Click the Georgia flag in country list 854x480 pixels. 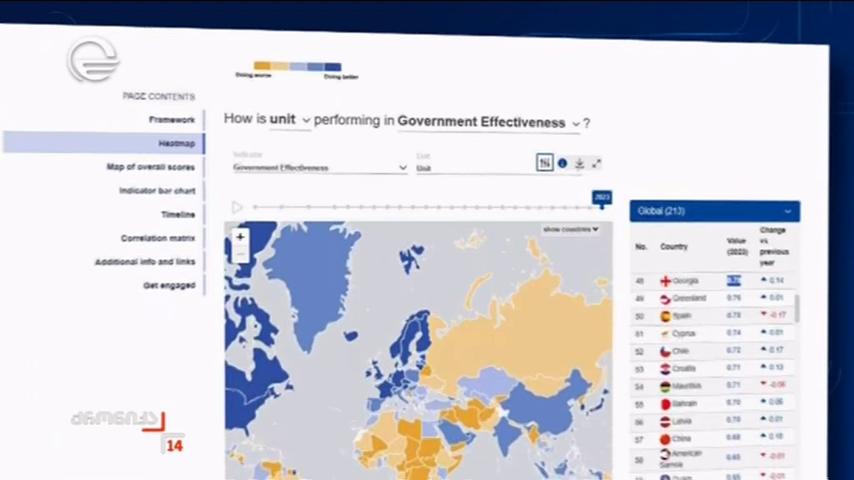tap(665, 281)
